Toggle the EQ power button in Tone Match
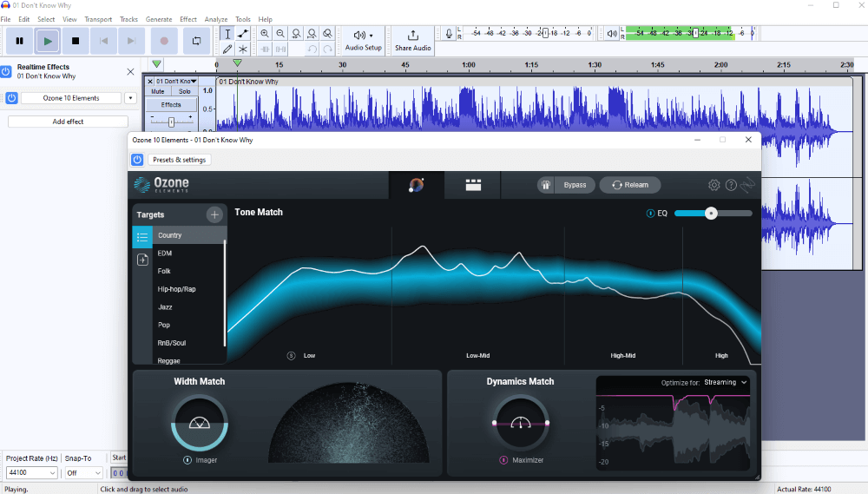868x494 pixels. tap(650, 214)
